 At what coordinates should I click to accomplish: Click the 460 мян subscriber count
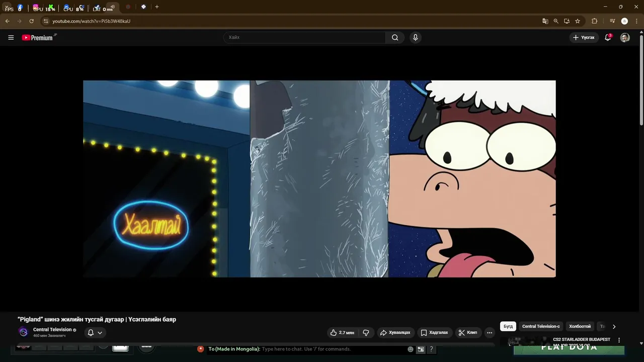pos(49,335)
